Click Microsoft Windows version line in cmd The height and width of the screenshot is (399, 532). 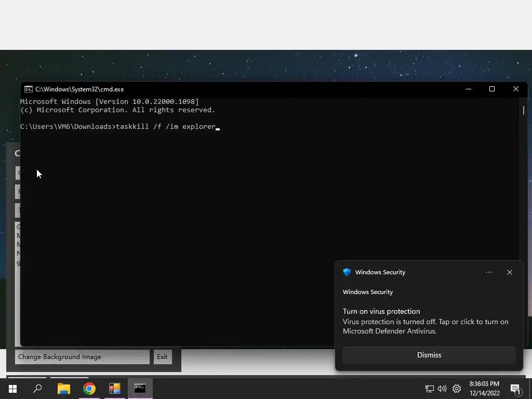click(x=110, y=101)
